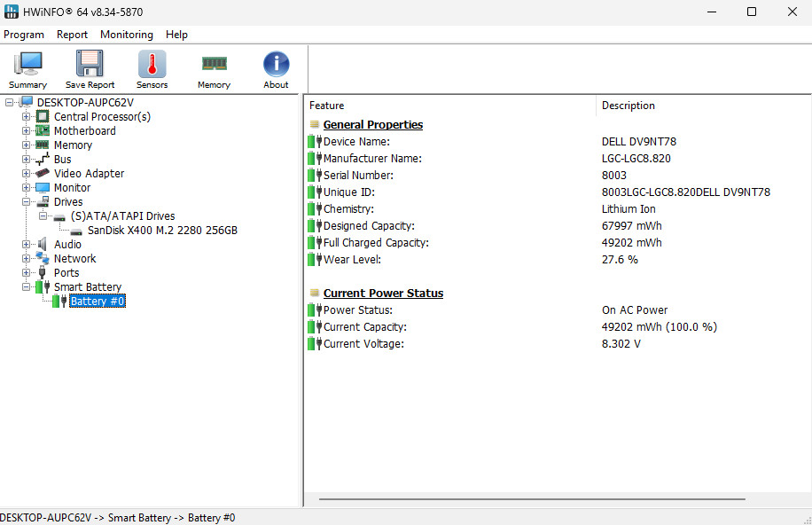Open the Memory toolbar icon

[214, 64]
